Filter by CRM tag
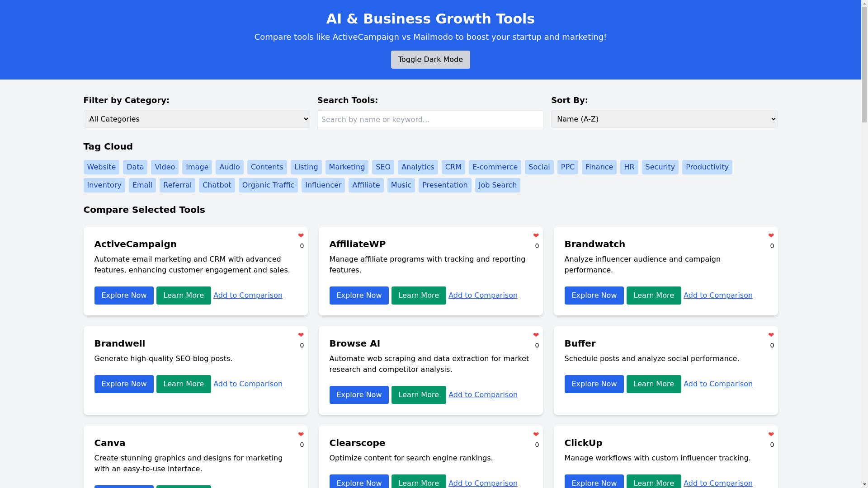Viewport: 868px width, 488px height. pos(453,167)
